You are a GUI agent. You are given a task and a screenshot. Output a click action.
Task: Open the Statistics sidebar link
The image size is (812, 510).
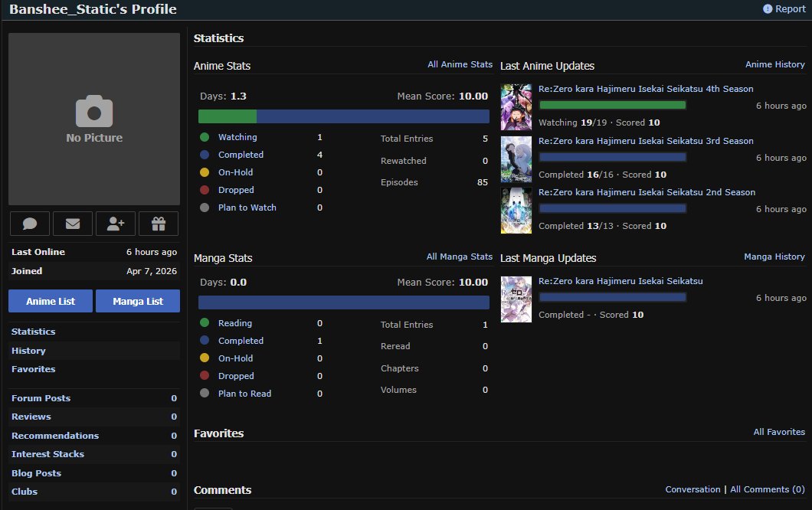33,332
